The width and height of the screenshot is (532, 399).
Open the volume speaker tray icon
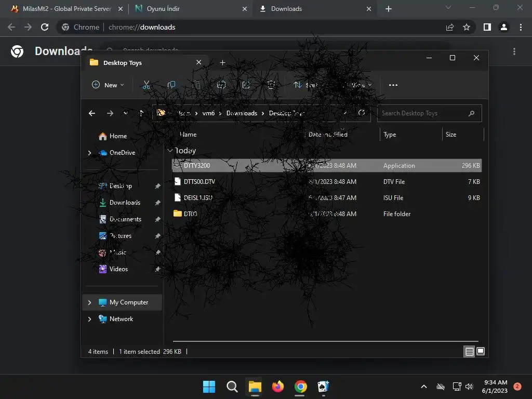469,387
